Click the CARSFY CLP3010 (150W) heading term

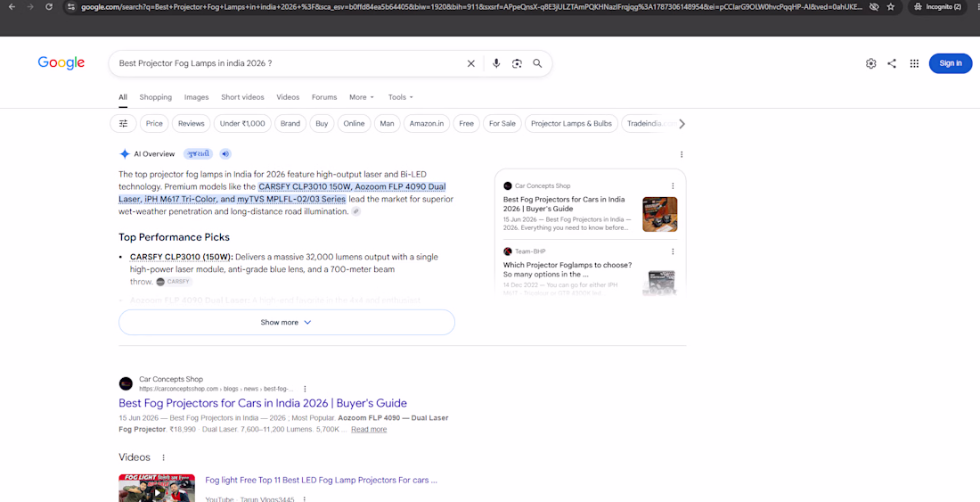click(181, 257)
